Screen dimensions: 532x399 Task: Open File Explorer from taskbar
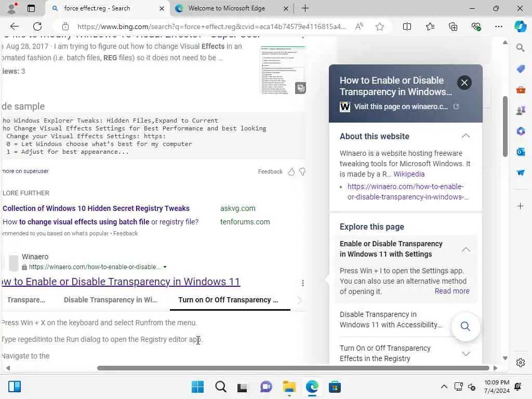tap(289, 387)
